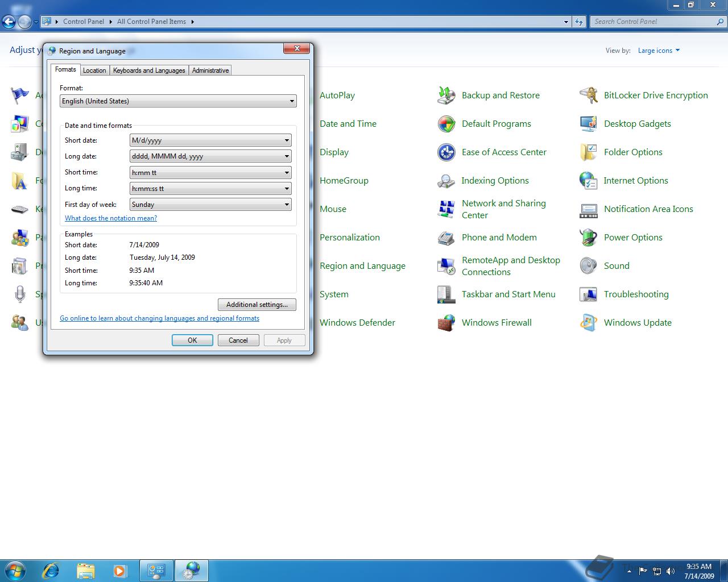Click All Control Panel Items breadcrumb

151,22
